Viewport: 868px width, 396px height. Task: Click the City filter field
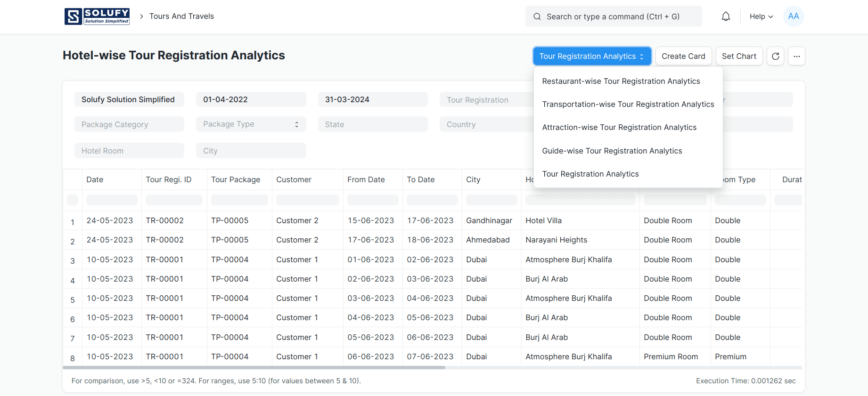click(251, 151)
